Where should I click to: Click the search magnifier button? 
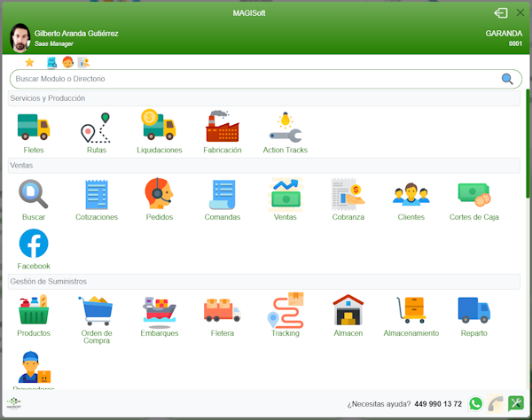pos(507,79)
